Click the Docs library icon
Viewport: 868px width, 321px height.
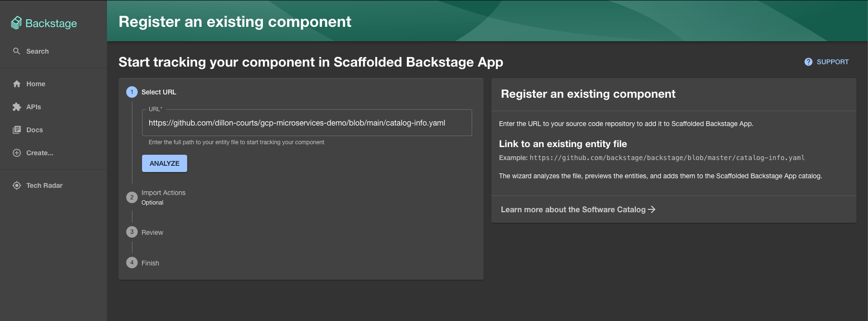(17, 130)
